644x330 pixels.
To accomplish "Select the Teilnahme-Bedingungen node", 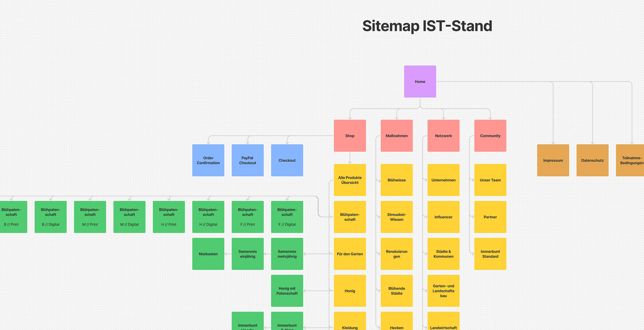I will pyautogui.click(x=630, y=160).
